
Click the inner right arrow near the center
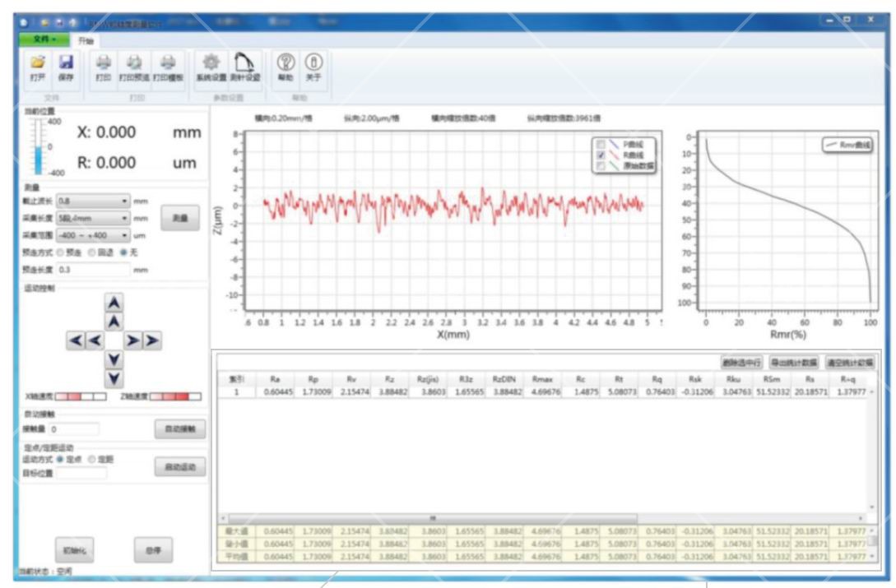click(x=132, y=341)
